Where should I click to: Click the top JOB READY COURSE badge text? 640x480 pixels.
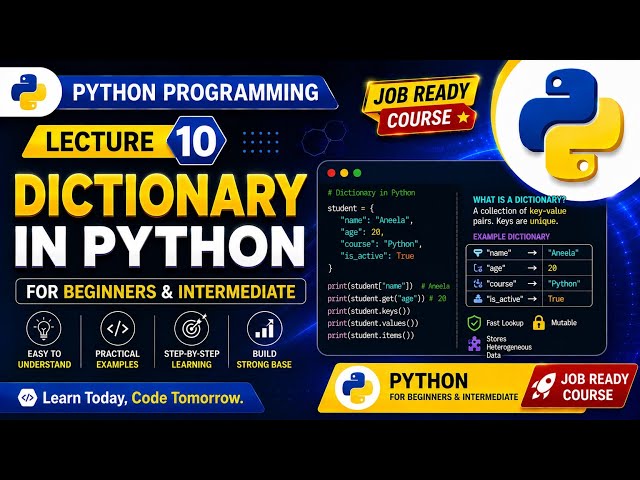[x=421, y=105]
